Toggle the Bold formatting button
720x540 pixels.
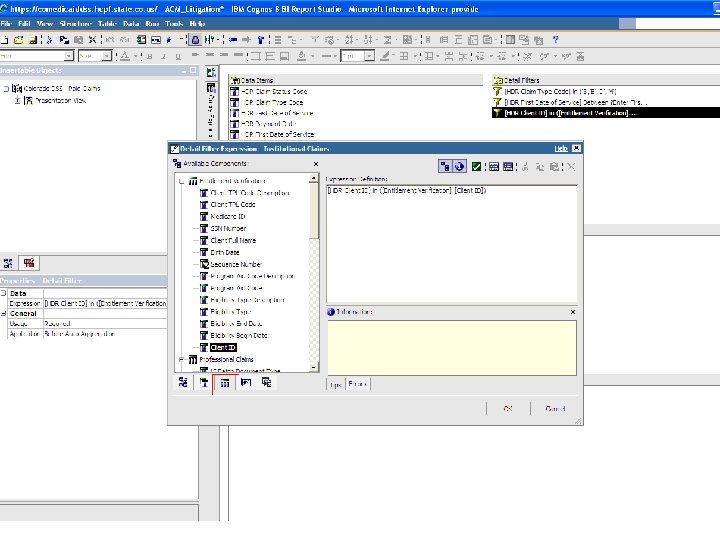click(x=150, y=56)
